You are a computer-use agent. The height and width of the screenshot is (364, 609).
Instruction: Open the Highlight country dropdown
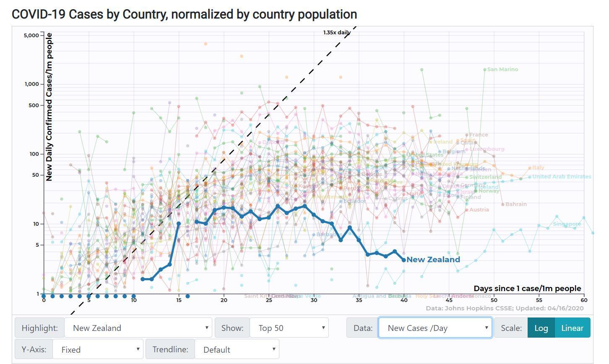pos(138,328)
